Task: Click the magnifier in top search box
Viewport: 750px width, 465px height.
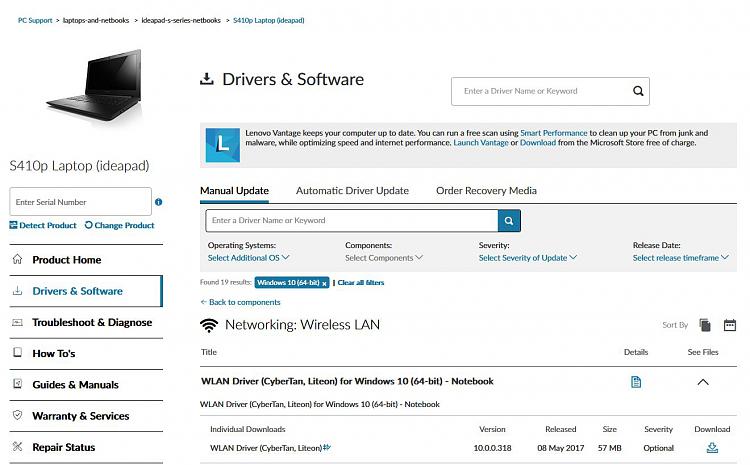Action: [x=638, y=91]
